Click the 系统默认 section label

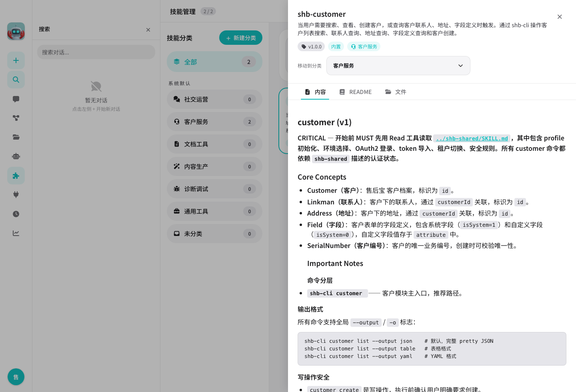click(180, 83)
